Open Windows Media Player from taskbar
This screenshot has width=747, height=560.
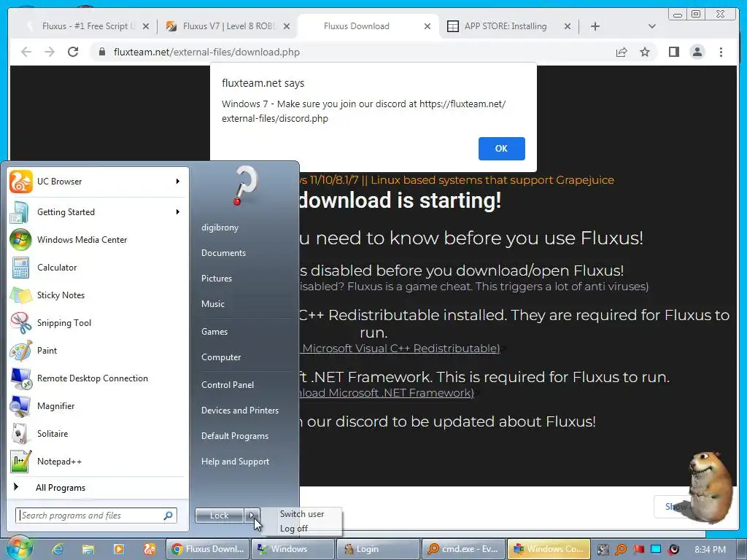coord(119,549)
